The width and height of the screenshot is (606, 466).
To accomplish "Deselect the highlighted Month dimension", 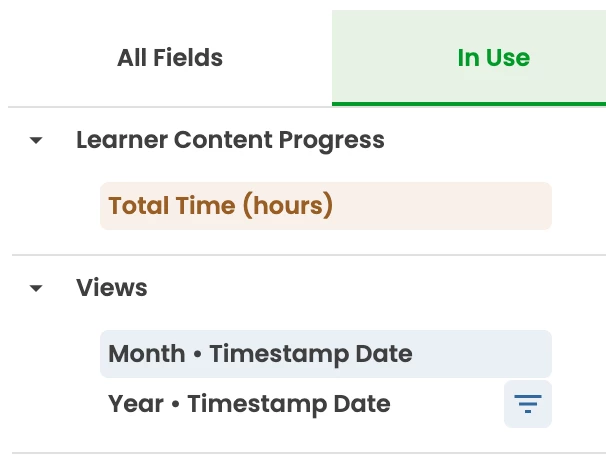I will [326, 354].
